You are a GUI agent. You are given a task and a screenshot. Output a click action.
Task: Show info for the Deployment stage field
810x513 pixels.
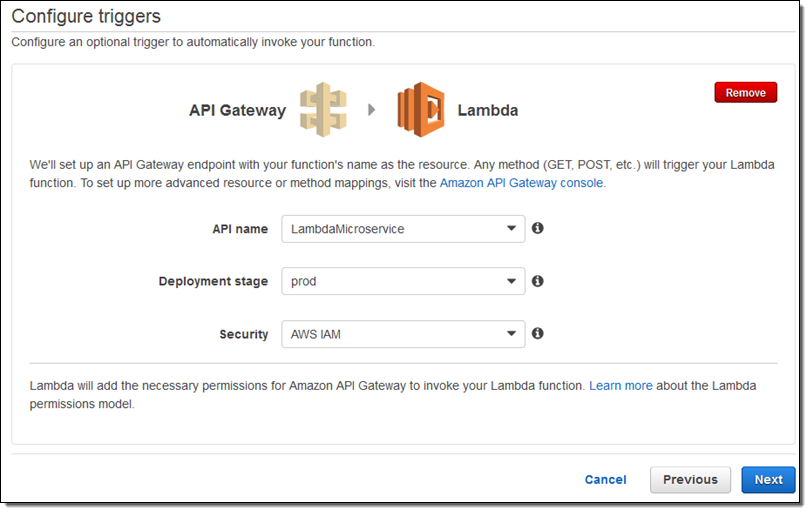point(538,281)
